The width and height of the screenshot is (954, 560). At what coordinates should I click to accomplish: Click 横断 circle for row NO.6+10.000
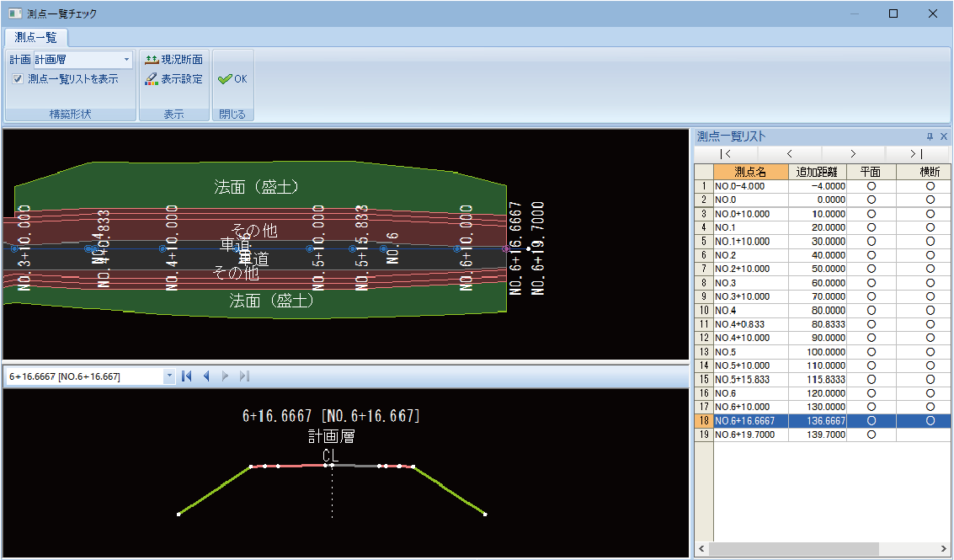(x=930, y=407)
